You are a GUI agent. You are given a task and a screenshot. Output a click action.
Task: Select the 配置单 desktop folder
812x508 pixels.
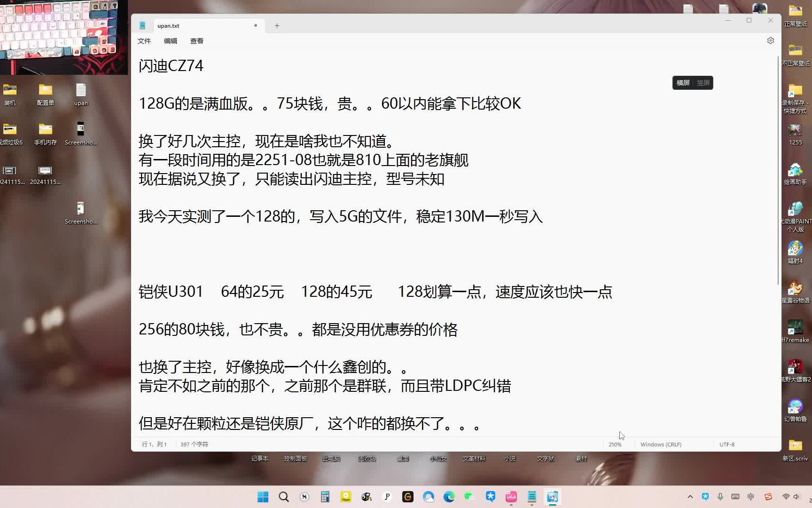[45, 94]
